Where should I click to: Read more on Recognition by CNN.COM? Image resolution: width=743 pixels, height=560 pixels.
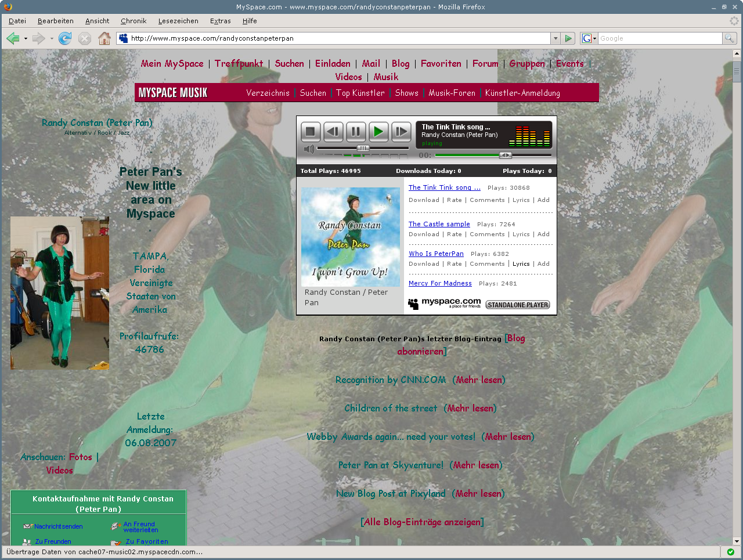click(479, 380)
